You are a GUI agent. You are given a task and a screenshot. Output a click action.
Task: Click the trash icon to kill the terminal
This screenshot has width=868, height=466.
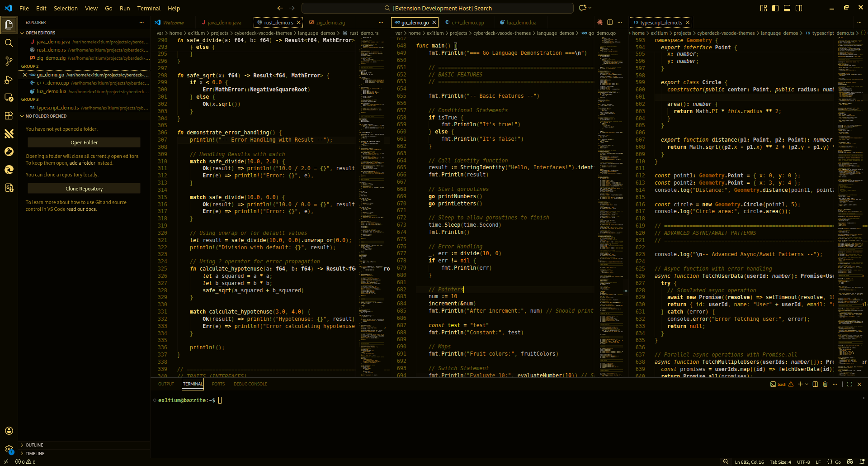tap(825, 384)
